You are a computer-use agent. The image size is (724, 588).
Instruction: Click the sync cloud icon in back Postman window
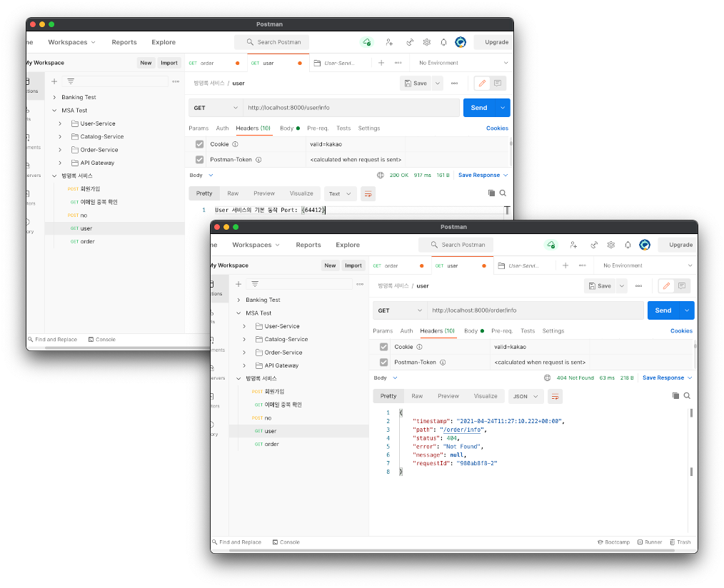[366, 42]
